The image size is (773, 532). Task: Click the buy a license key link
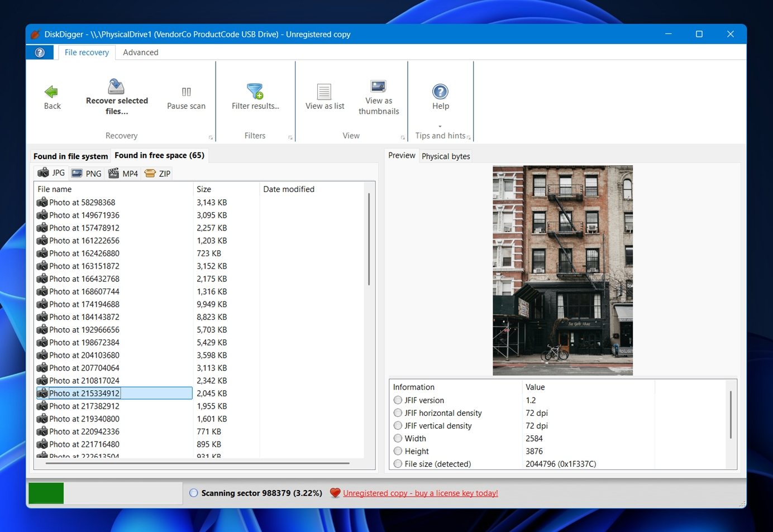tap(420, 493)
